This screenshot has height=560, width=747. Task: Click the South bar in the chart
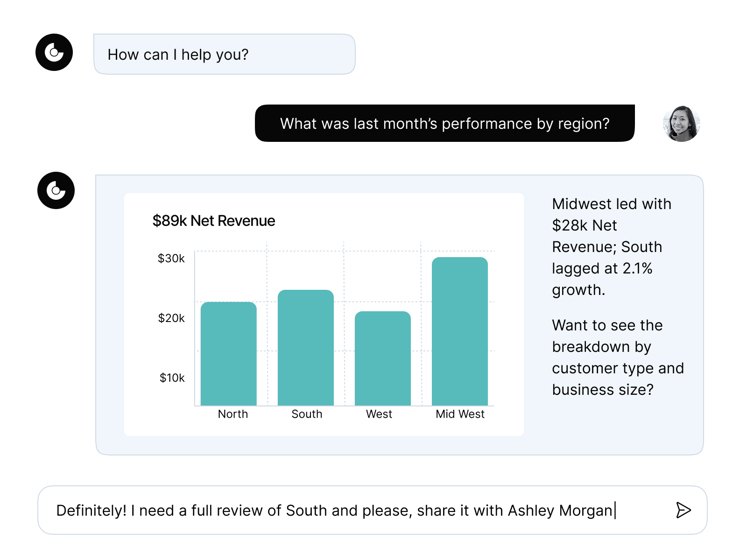(x=306, y=348)
